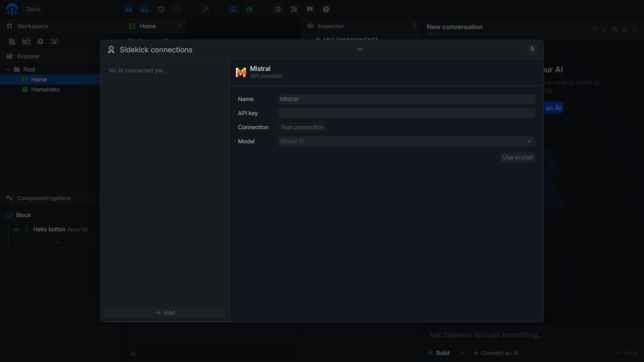The height and width of the screenshot is (362, 644).
Task: Click the drag handle on dialog title bar
Action: pos(360,49)
